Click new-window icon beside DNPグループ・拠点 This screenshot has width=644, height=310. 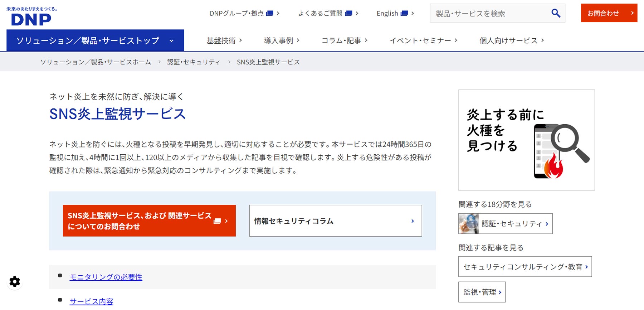[x=270, y=13]
